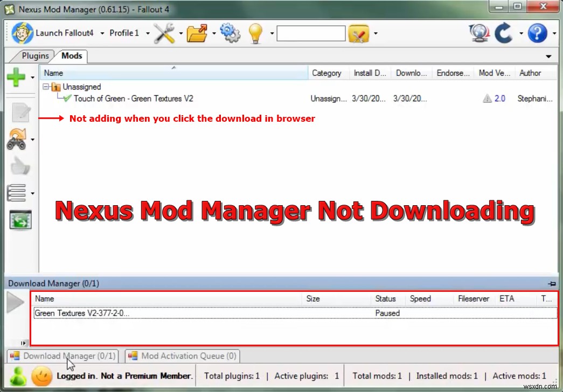Click the green arrows export list icon
This screenshot has height=392, width=563.
[x=20, y=220]
